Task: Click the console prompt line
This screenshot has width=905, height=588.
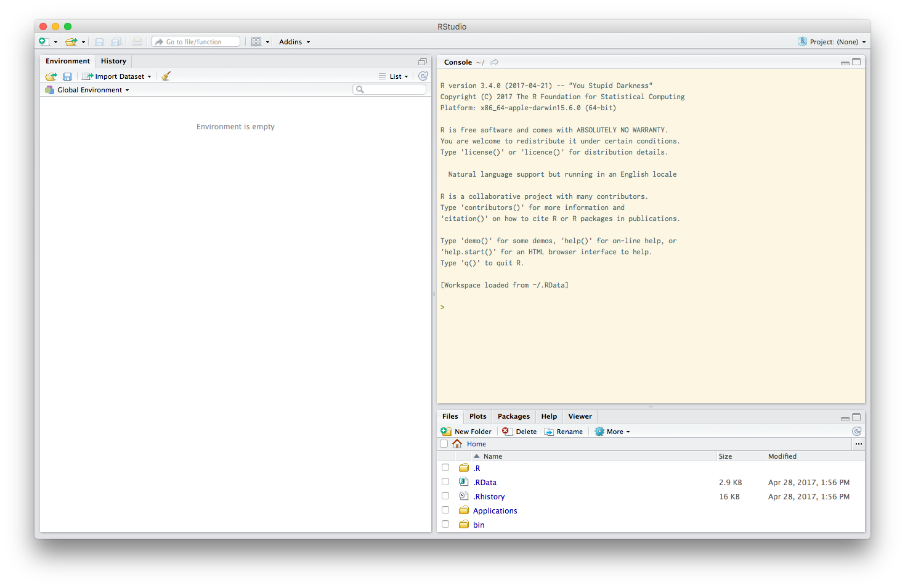Action: 651,307
